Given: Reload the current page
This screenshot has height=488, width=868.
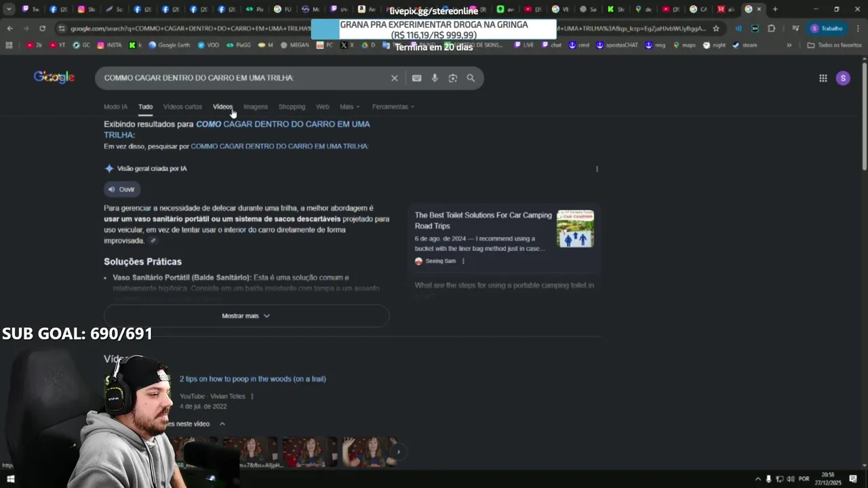Looking at the screenshot, I should click(x=42, y=28).
